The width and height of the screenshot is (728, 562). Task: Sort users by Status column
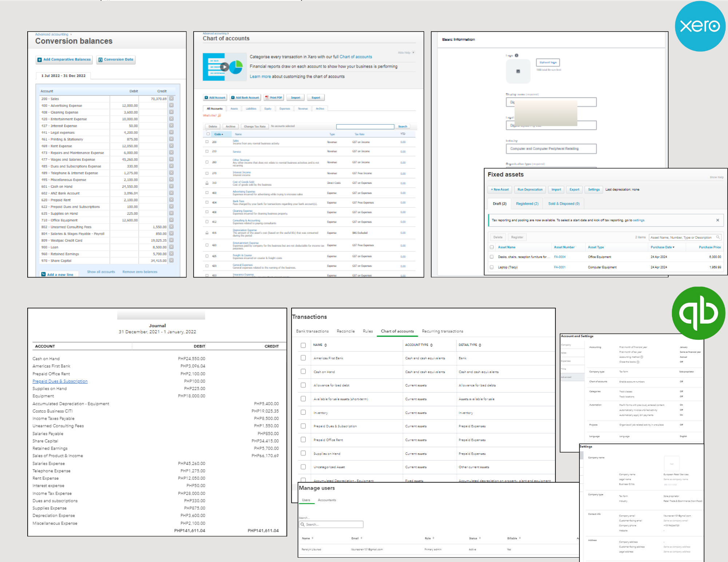coord(475,538)
